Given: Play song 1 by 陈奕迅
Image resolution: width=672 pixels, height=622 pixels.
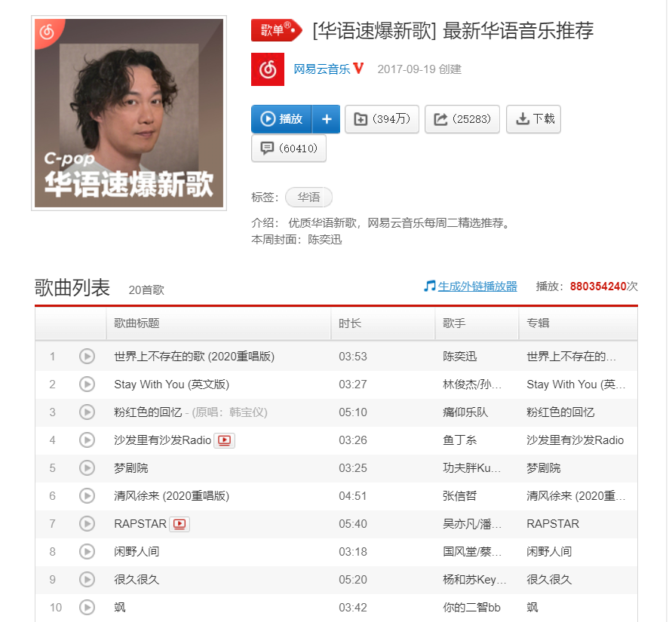Looking at the screenshot, I should click(87, 357).
